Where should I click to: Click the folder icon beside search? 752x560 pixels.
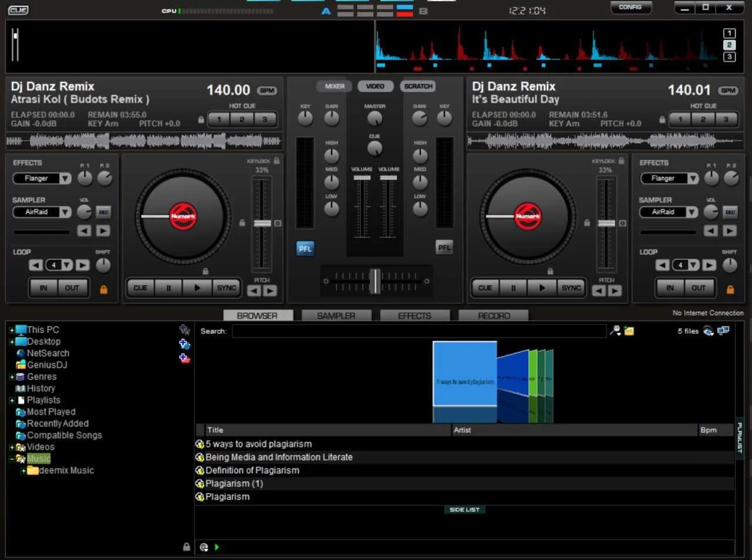(629, 331)
